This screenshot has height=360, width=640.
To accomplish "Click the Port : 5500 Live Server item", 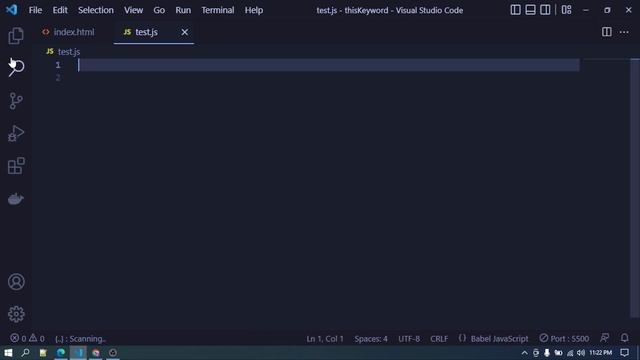I will pos(564,338).
